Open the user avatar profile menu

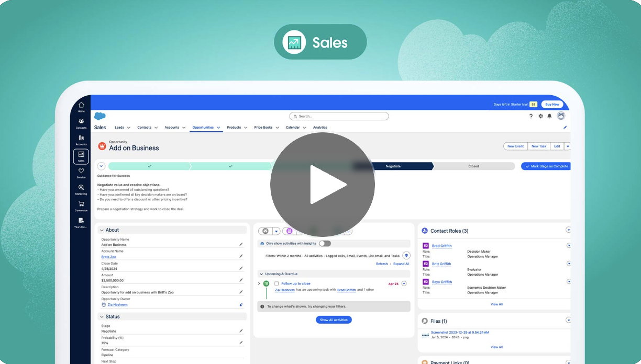coord(561,116)
